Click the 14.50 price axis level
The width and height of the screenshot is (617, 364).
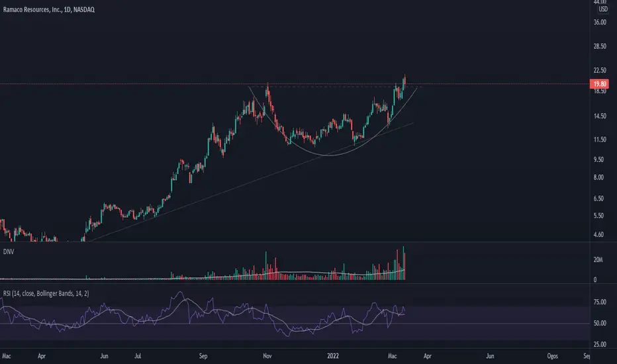600,116
